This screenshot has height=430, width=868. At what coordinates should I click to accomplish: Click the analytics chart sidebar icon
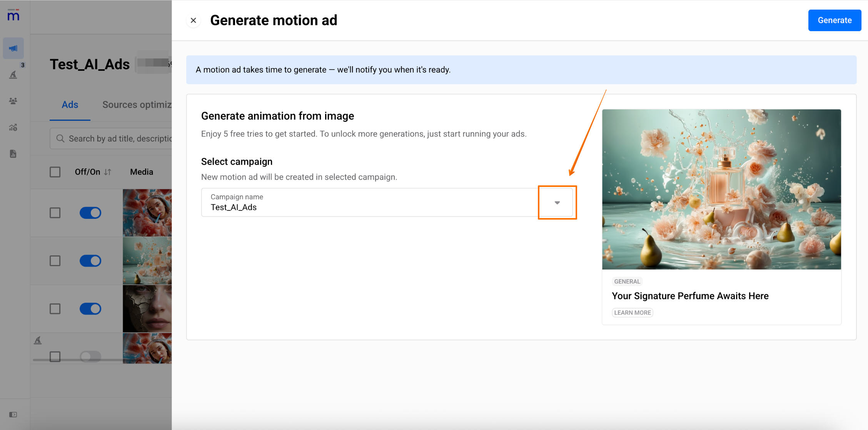coord(13,127)
